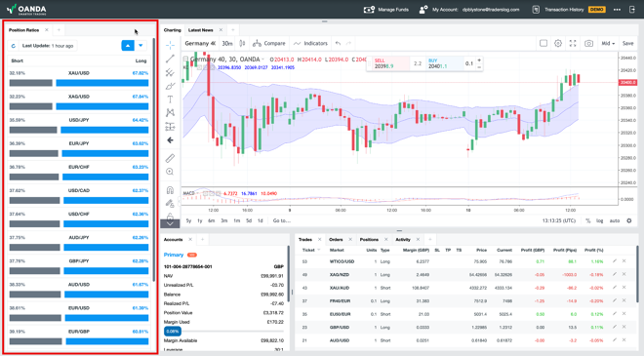Toggle log scale on chart
The image size is (644, 356).
pyautogui.click(x=600, y=220)
